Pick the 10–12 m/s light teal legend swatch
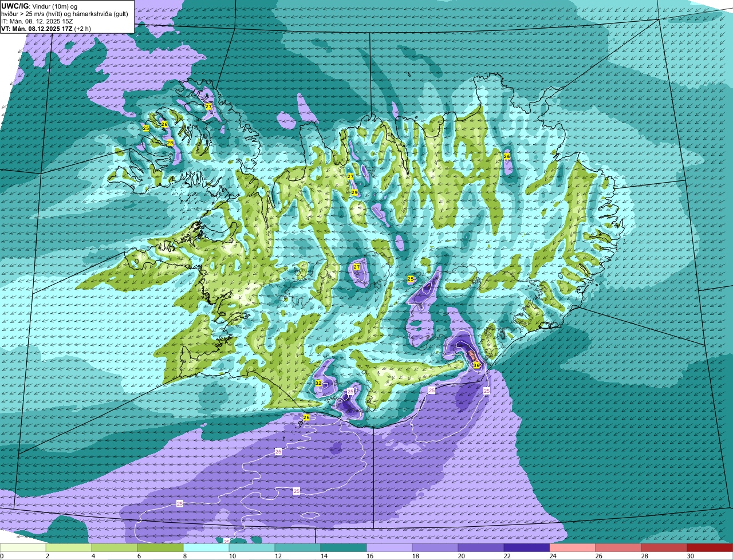Viewport: 733px width, 560px height. [252, 547]
